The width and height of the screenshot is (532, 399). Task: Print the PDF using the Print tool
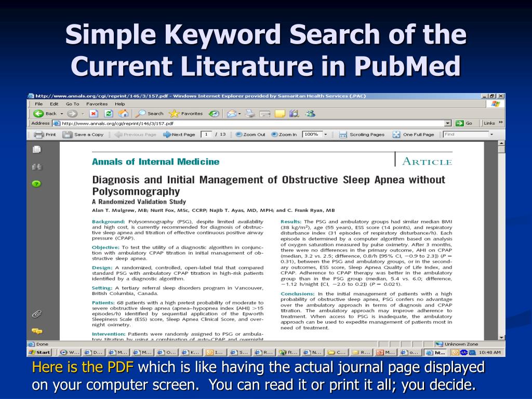click(x=45, y=135)
